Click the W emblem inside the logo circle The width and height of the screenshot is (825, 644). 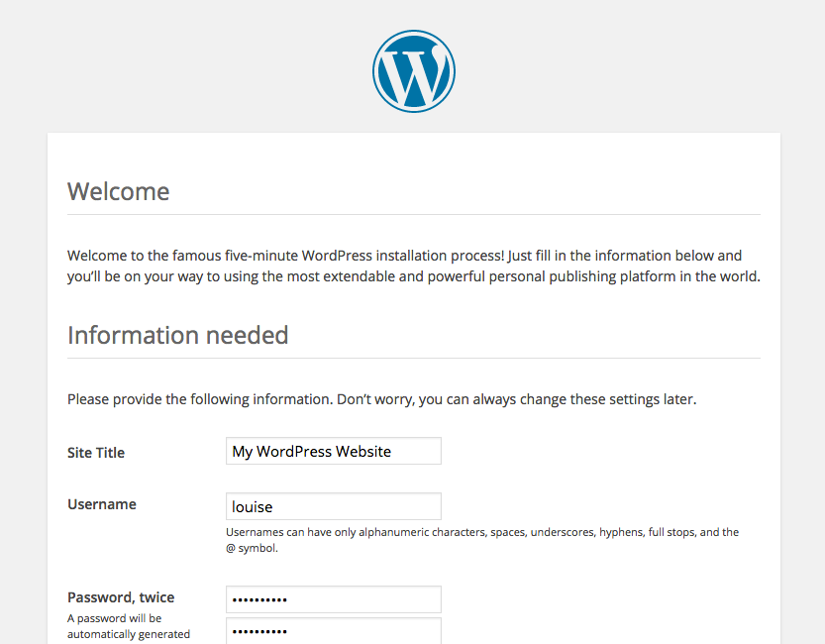pyautogui.click(x=413, y=72)
